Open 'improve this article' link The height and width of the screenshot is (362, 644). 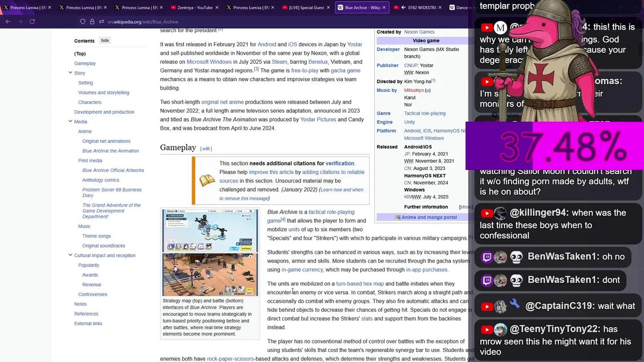[271, 172]
